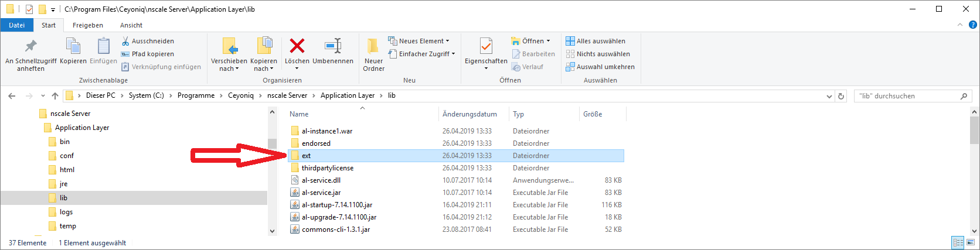Switch to large thumbnails view in status bar
The height and width of the screenshot is (250, 980).
point(971,243)
